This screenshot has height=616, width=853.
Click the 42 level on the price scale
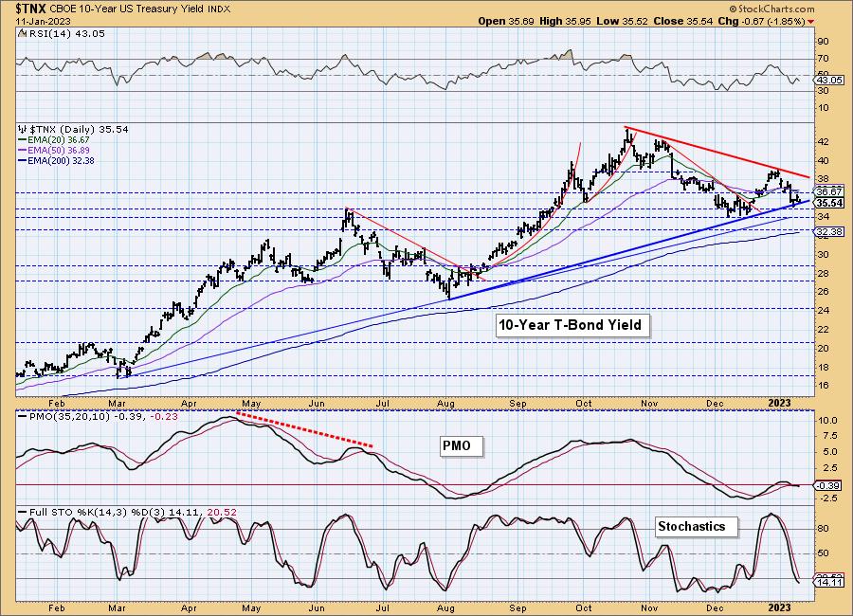point(823,142)
